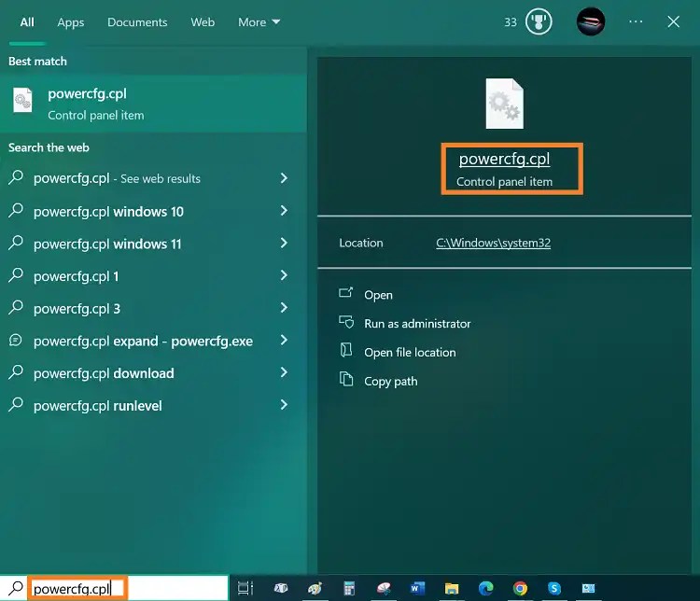Image resolution: width=700 pixels, height=601 pixels.
Task: Expand arrow for 'See web results' row
Action: tap(284, 178)
